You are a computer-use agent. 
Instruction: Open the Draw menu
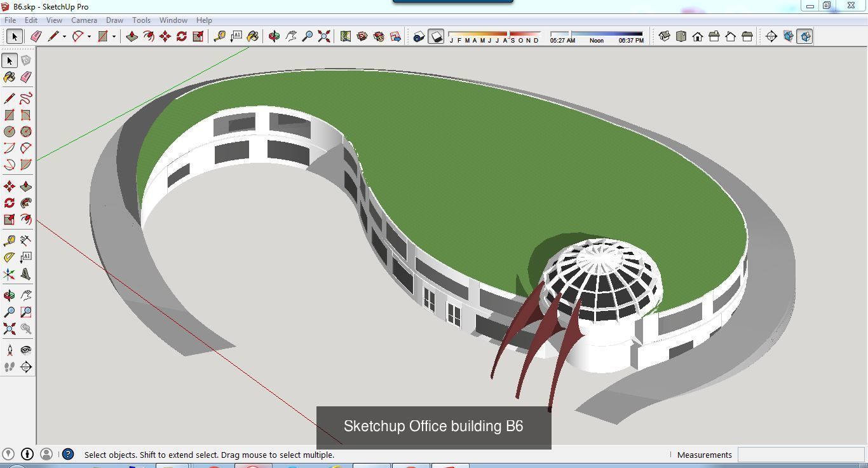tap(114, 20)
